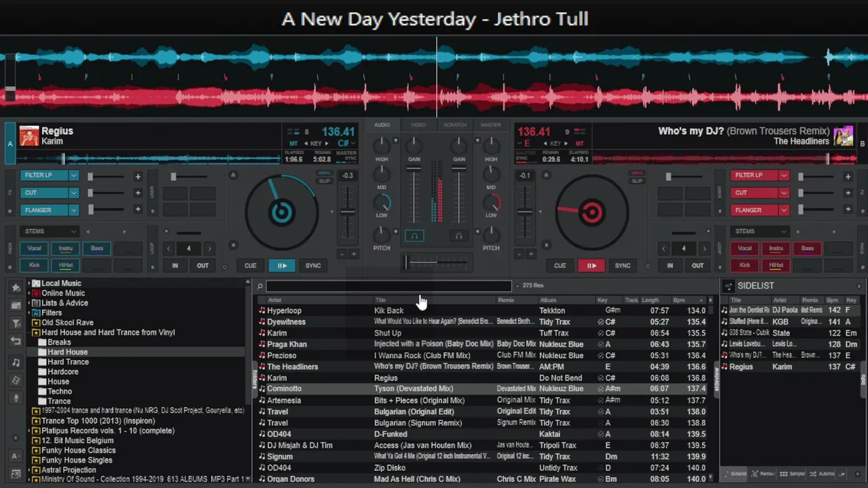Toggle VINYL mode on deck A
Image resolution: width=868 pixels, height=488 pixels.
(x=324, y=174)
